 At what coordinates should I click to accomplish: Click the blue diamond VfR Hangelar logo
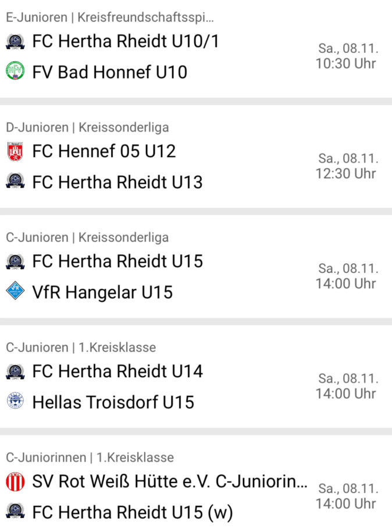click(15, 291)
